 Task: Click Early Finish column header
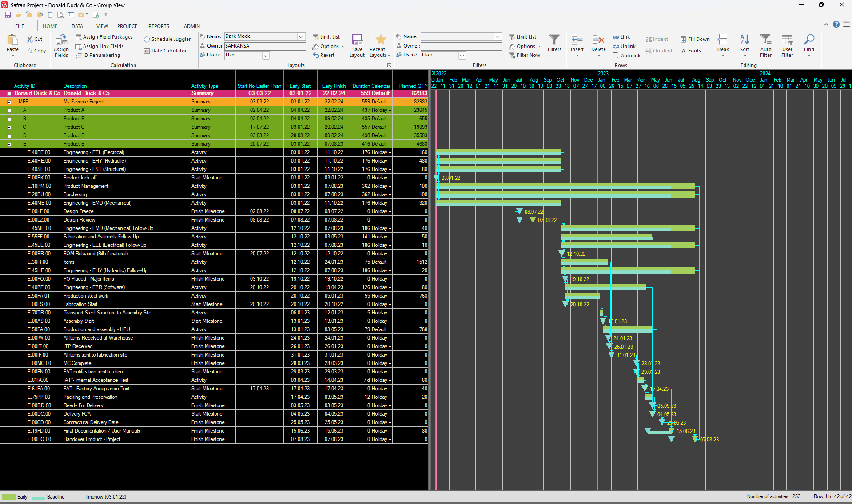pos(334,86)
